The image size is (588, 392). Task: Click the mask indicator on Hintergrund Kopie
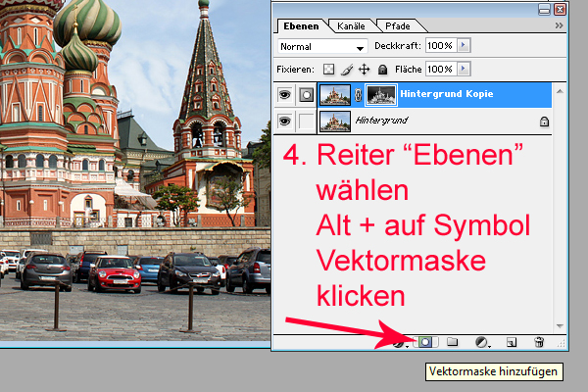pyautogui.click(x=307, y=95)
